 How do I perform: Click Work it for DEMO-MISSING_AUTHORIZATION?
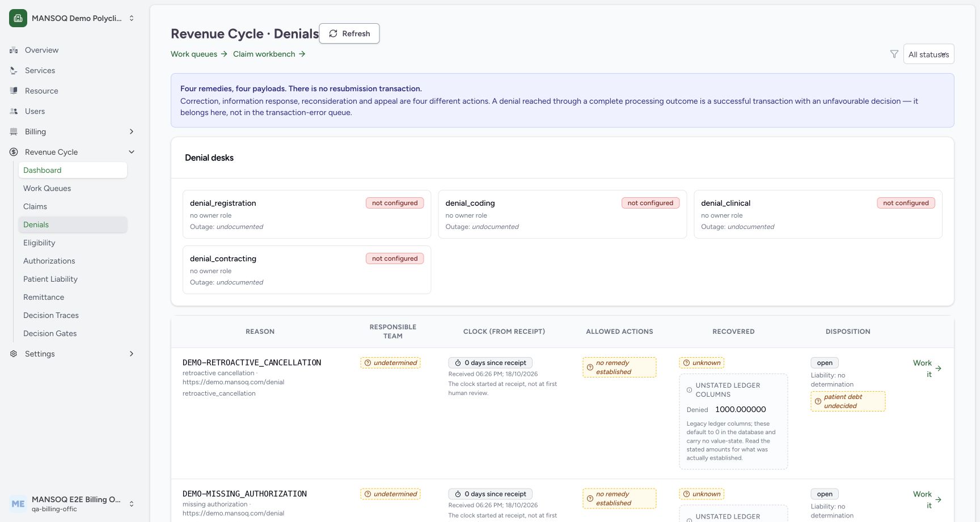927,499
